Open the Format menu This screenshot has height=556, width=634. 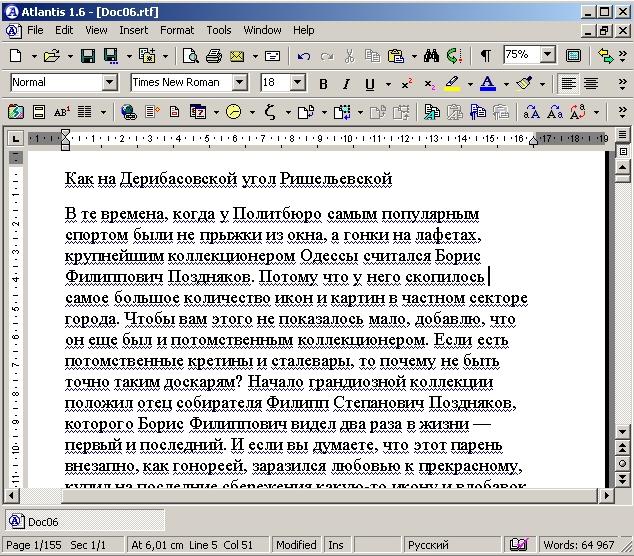[x=177, y=30]
